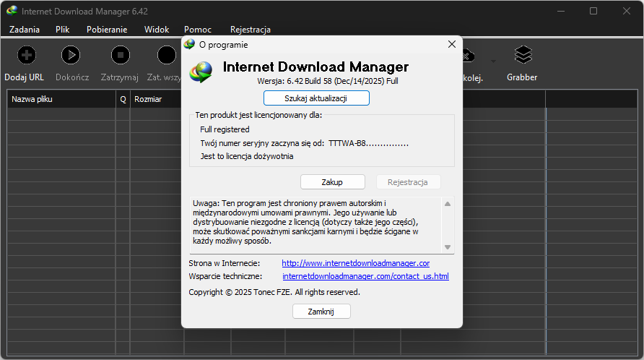Click Szukaj aktualizacji button

click(316, 98)
